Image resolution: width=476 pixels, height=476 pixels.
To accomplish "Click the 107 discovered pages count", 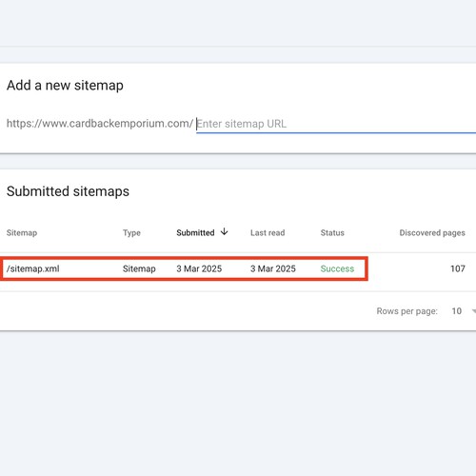I will point(458,268).
